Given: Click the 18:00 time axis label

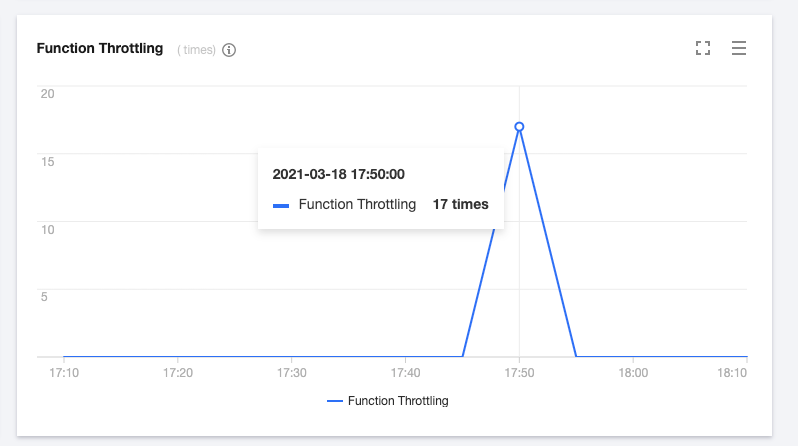Looking at the screenshot, I should click(x=633, y=373).
